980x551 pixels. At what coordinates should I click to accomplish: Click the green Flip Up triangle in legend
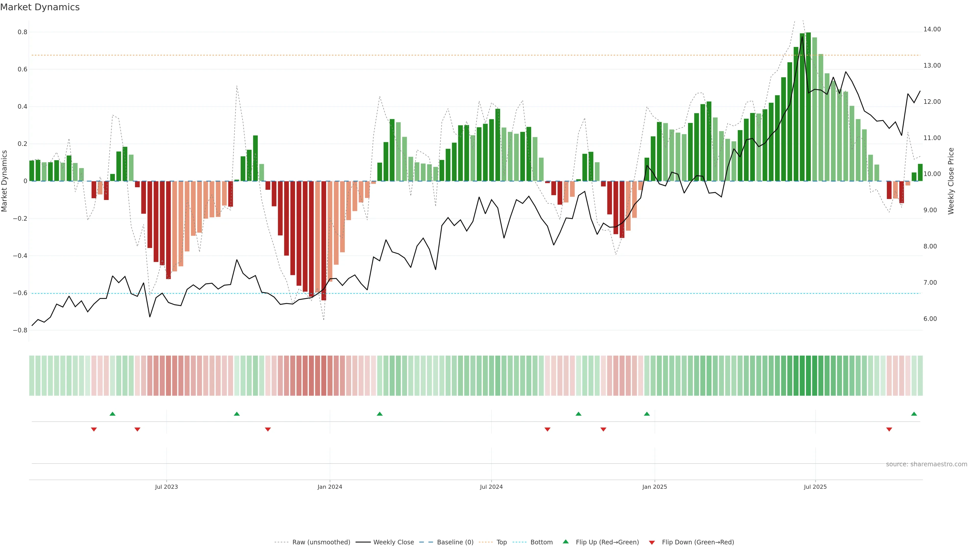(x=566, y=542)
